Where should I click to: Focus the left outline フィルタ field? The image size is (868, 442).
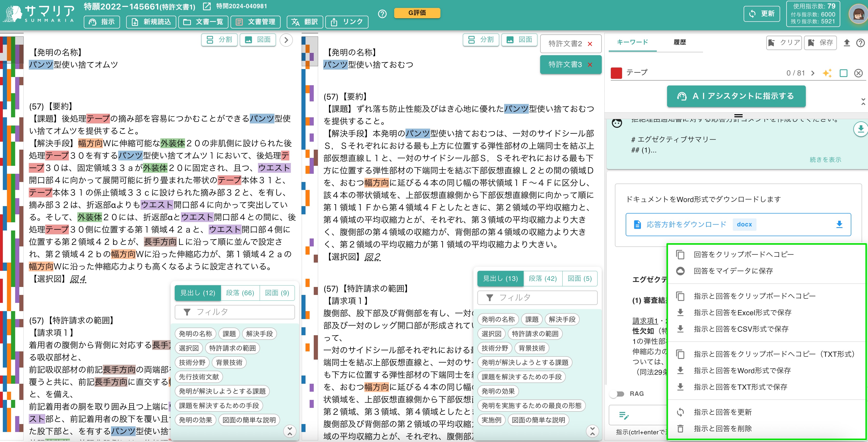coord(235,312)
